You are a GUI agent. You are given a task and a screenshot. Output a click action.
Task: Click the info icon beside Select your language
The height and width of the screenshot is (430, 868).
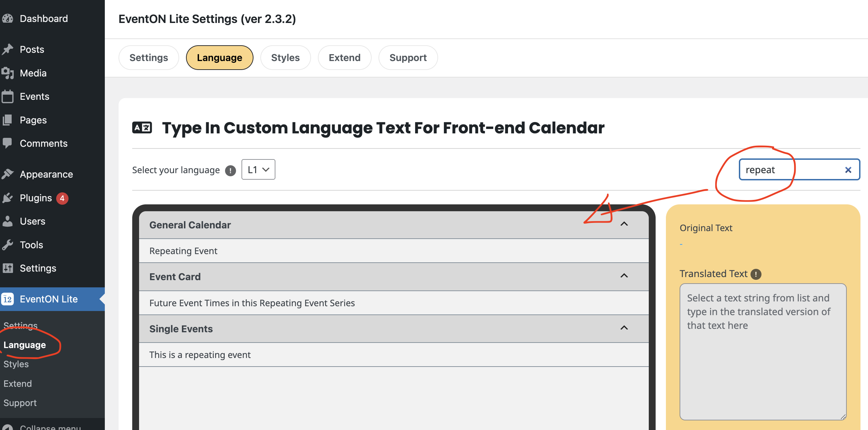click(x=231, y=170)
